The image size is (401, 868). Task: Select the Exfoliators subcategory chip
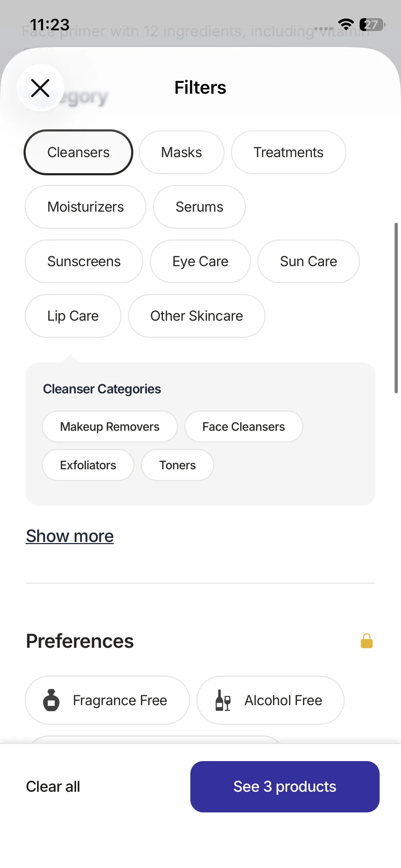click(88, 465)
